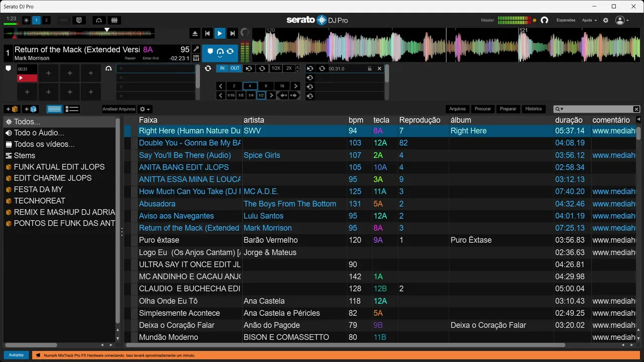Select the Stems crate item
The width and height of the screenshot is (644, 362).
point(25,155)
